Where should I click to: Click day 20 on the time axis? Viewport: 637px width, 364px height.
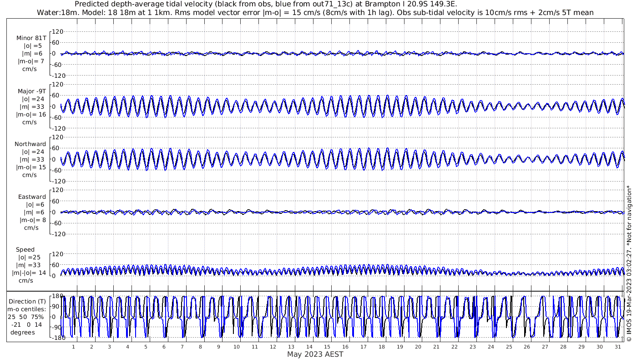[x=418, y=346]
